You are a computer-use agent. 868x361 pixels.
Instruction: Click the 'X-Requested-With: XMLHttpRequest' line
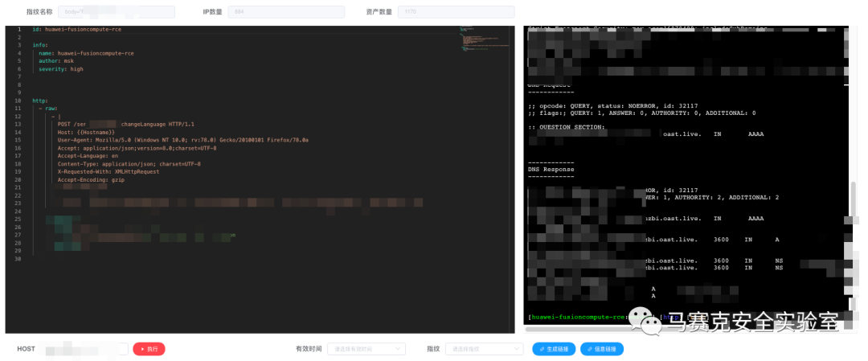coord(108,171)
